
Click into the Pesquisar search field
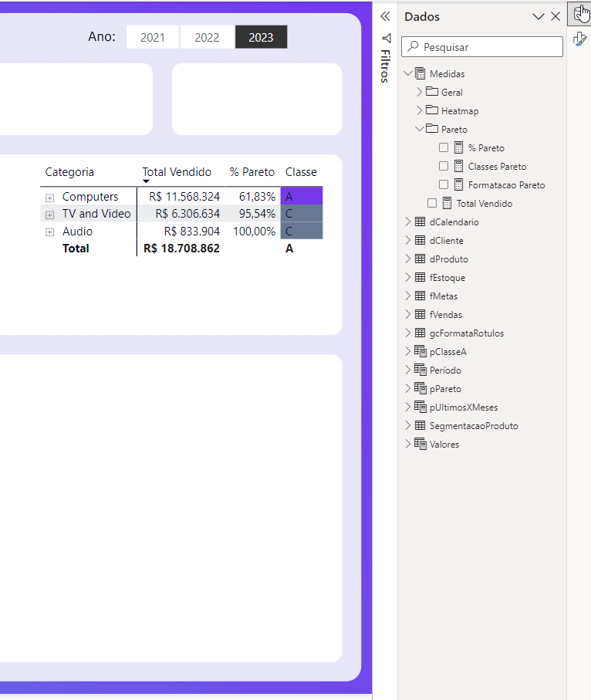[482, 47]
